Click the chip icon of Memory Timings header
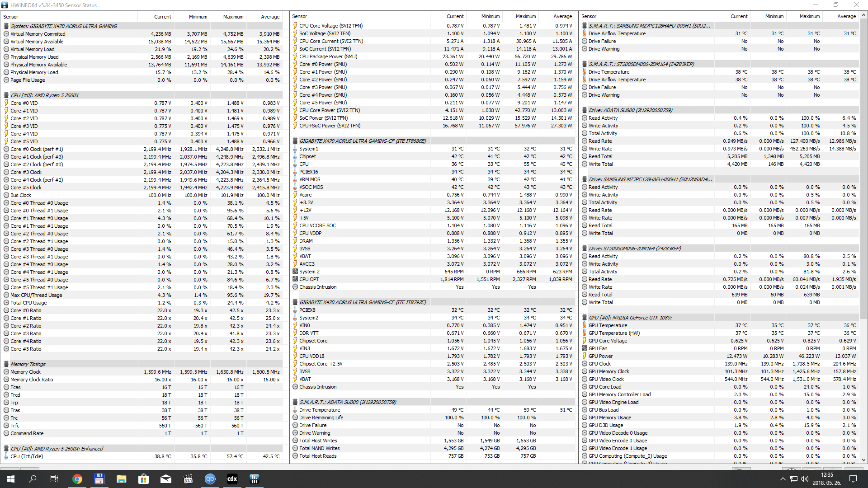Screen dimensions: 868x488 point(6,364)
